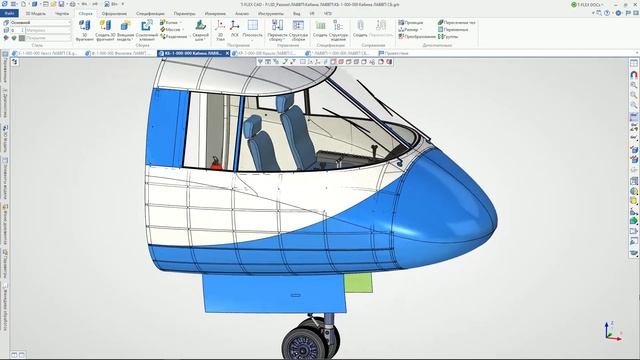Viewport: 640px width, 360px height.
Task: Click Создать in the Сопряжения group
Action: click(360, 29)
